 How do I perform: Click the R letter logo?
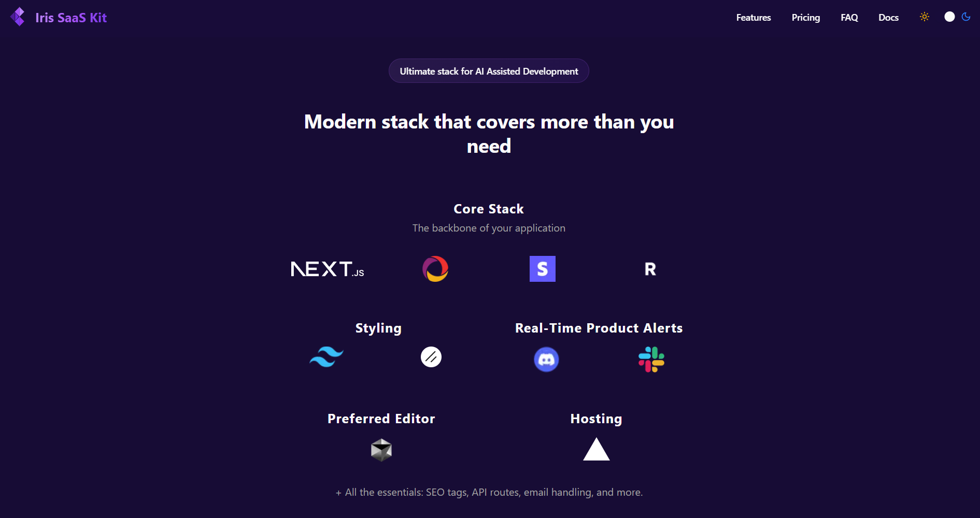click(650, 269)
